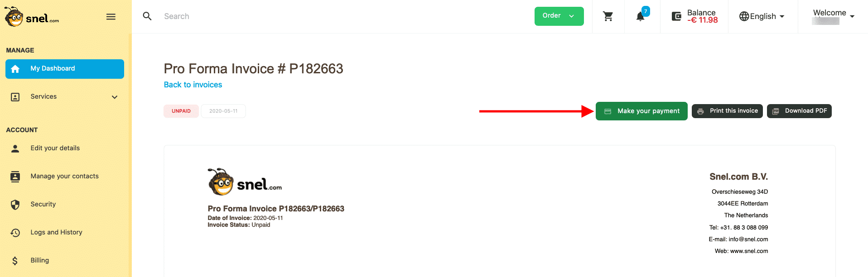868x277 pixels.
Task: Click the Download PDF button
Action: (x=799, y=111)
